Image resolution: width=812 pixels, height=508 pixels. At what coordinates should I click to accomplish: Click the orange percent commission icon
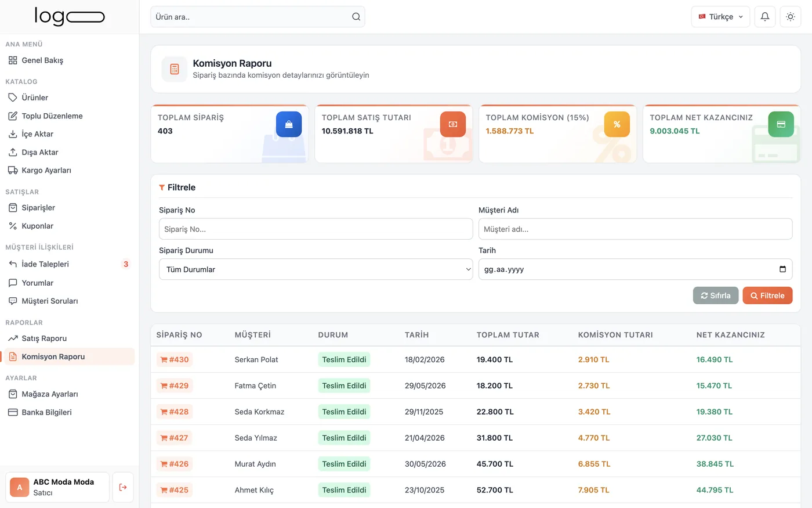[617, 124]
